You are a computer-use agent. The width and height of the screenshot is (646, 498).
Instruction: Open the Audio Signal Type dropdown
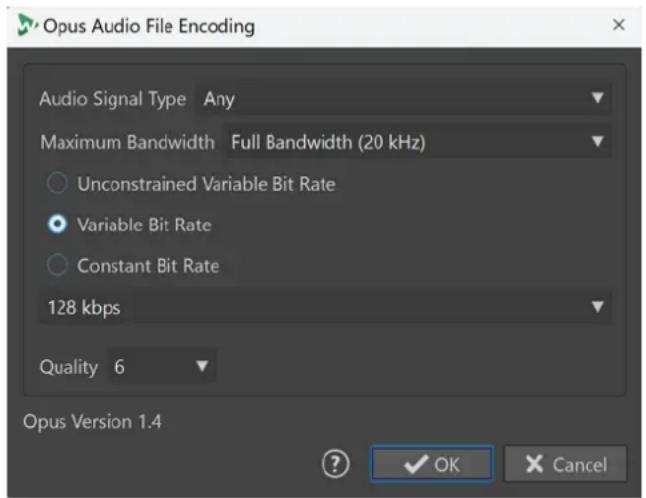tap(403, 98)
